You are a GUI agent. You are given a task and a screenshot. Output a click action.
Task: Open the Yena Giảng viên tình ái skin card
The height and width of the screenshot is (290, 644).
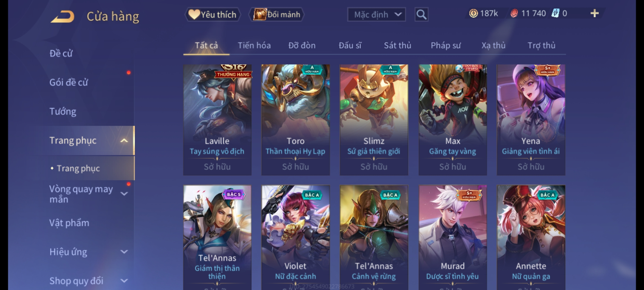531,120
